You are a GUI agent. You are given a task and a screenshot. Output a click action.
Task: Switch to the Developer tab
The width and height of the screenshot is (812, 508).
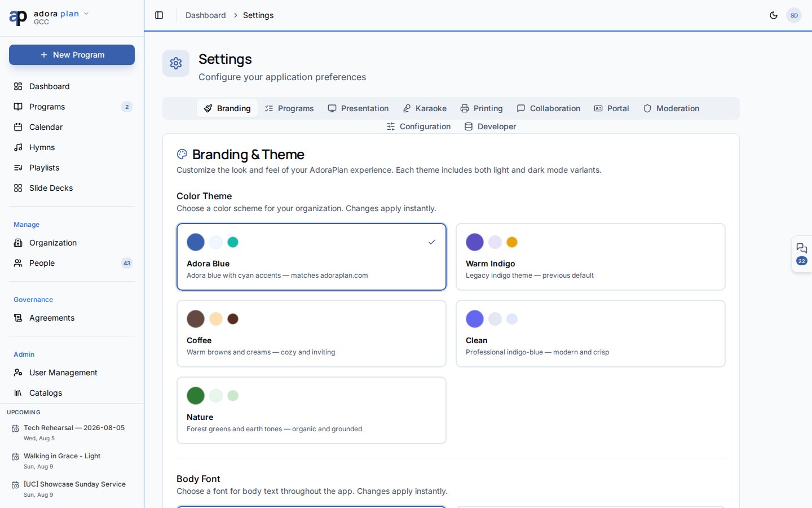pos(491,126)
